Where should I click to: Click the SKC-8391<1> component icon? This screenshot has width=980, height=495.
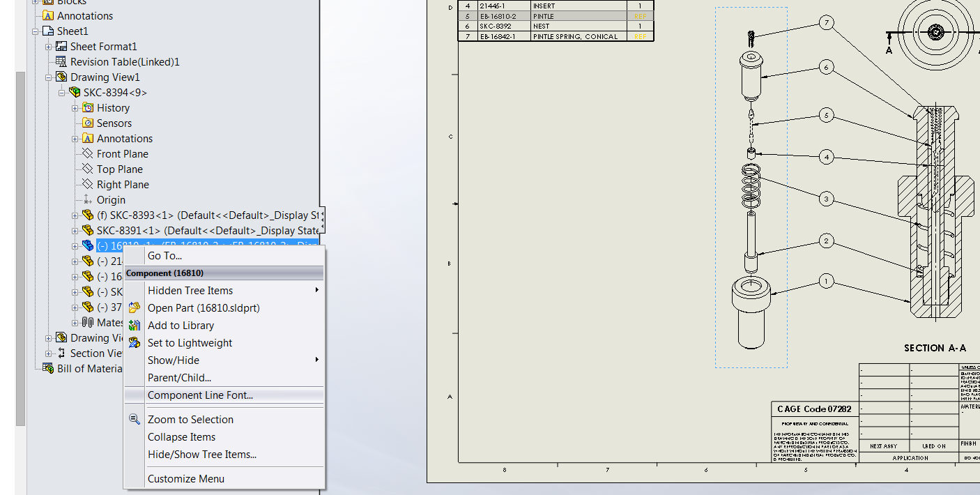tap(88, 230)
